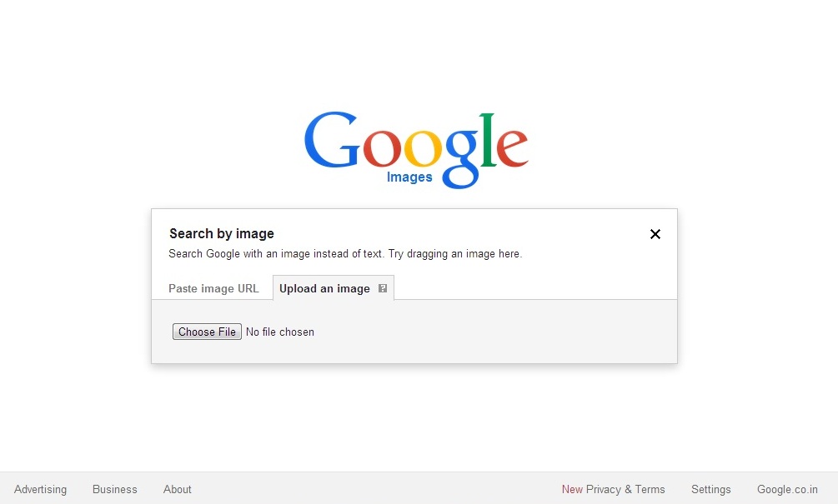Viewport: 838px width, 504px height.
Task: Open the Advertising footer link
Action: [x=41, y=489]
